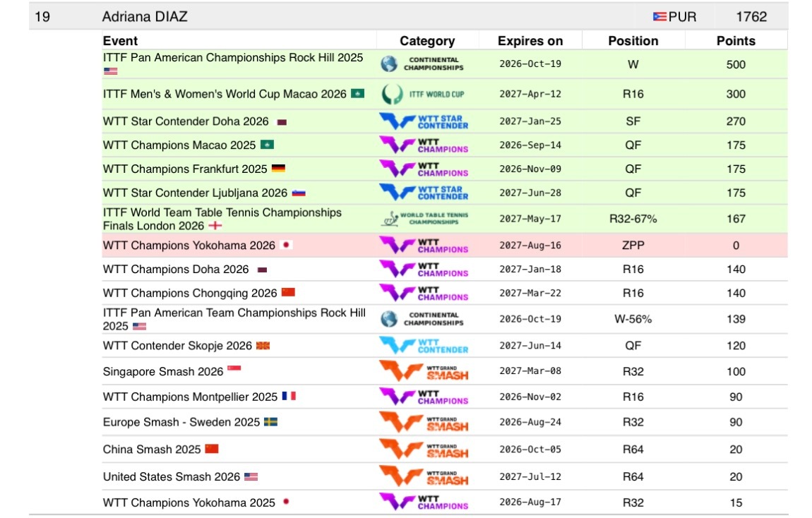812x518 pixels.
Task: Select player name Adriana DIAZ
Action: [x=145, y=16]
